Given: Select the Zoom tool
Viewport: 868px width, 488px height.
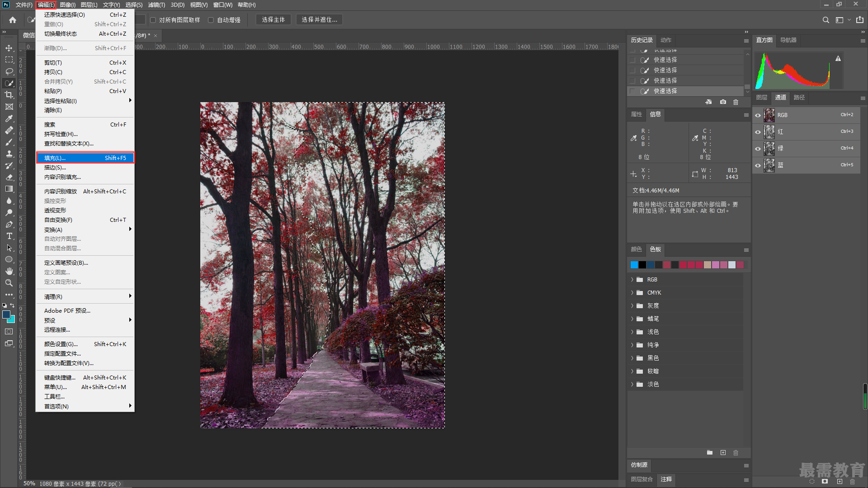Looking at the screenshot, I should (x=9, y=283).
